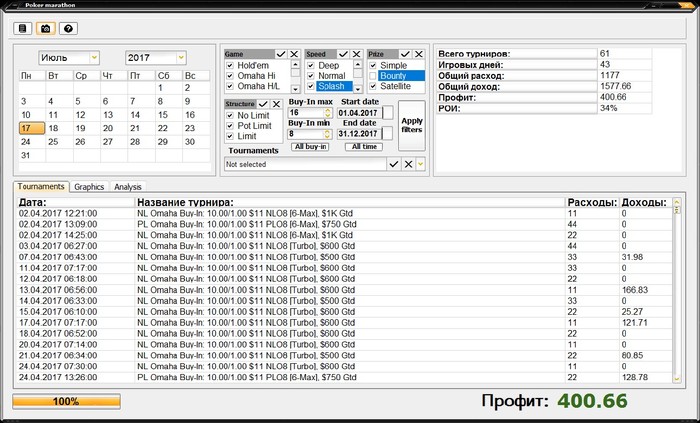This screenshot has height=423, width=700.
Task: Adjust the Buy-In max spinner arrows
Action: tap(328, 113)
